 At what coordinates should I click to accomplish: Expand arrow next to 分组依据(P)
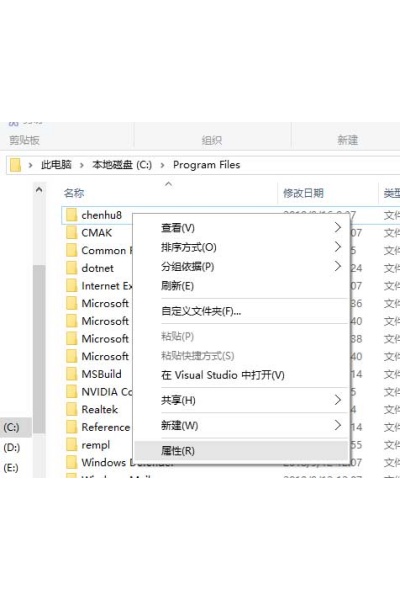[338, 266]
